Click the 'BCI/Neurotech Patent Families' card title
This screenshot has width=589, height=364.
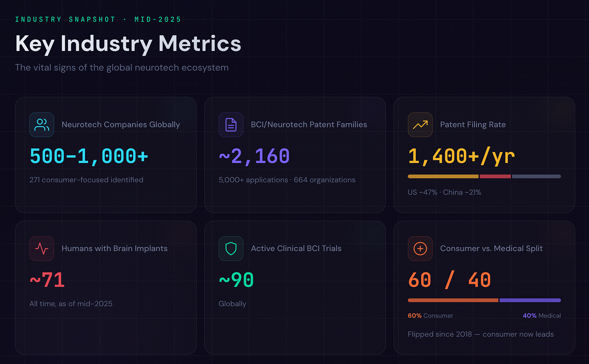tap(309, 125)
